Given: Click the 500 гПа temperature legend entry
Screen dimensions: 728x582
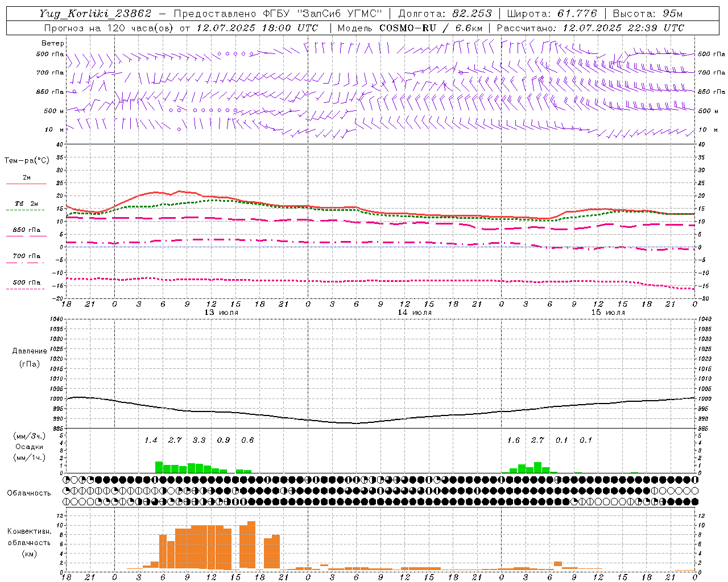Looking at the screenshot, I should pos(27,282).
